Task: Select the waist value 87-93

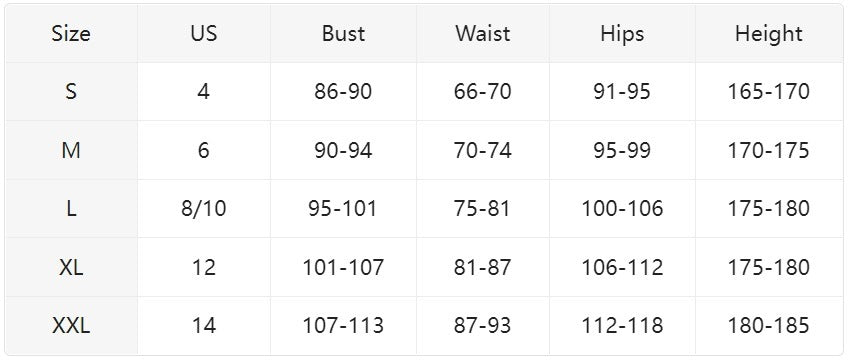Action: (482, 325)
